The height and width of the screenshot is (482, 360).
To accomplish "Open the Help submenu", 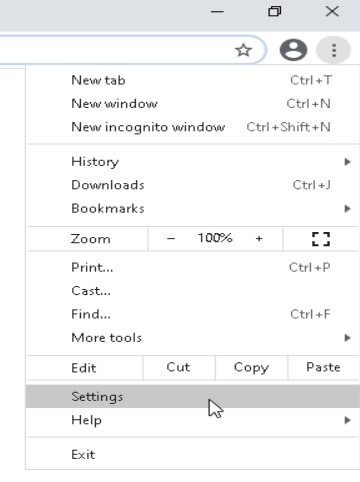I will (193, 420).
